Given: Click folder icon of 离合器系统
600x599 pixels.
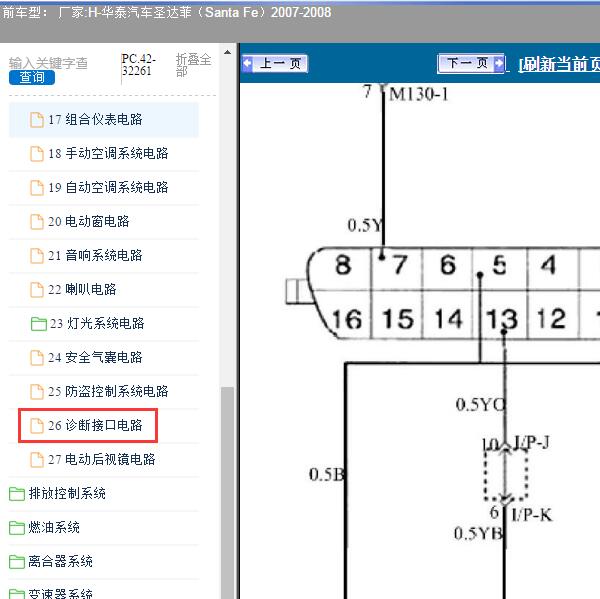Looking at the screenshot, I should click(x=17, y=562).
